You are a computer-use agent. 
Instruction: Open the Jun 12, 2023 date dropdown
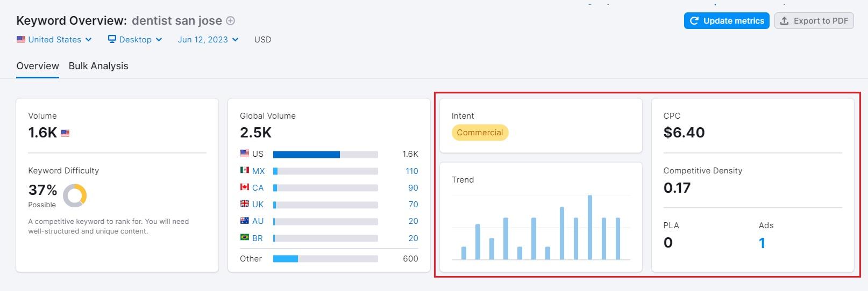208,40
